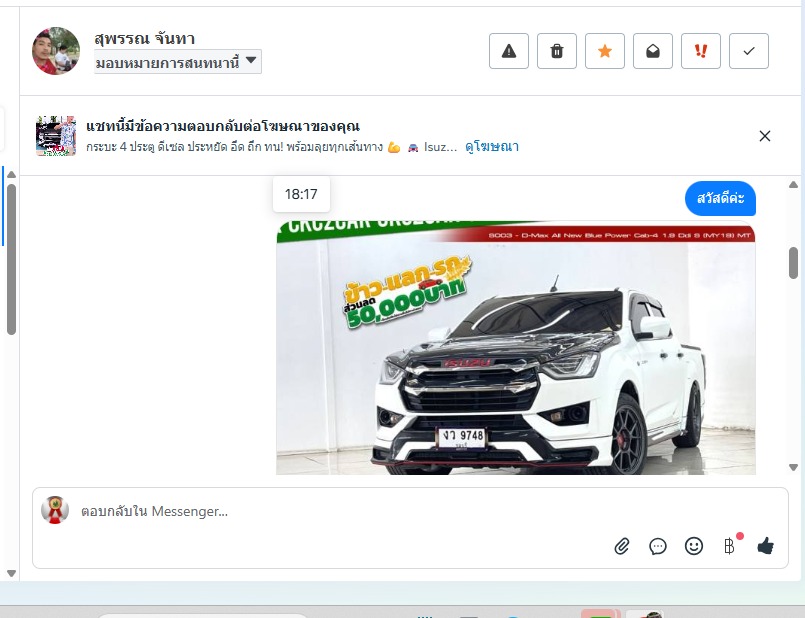Click the contact name สุพรรณ จันทา
The image size is (805, 618).
(144, 38)
